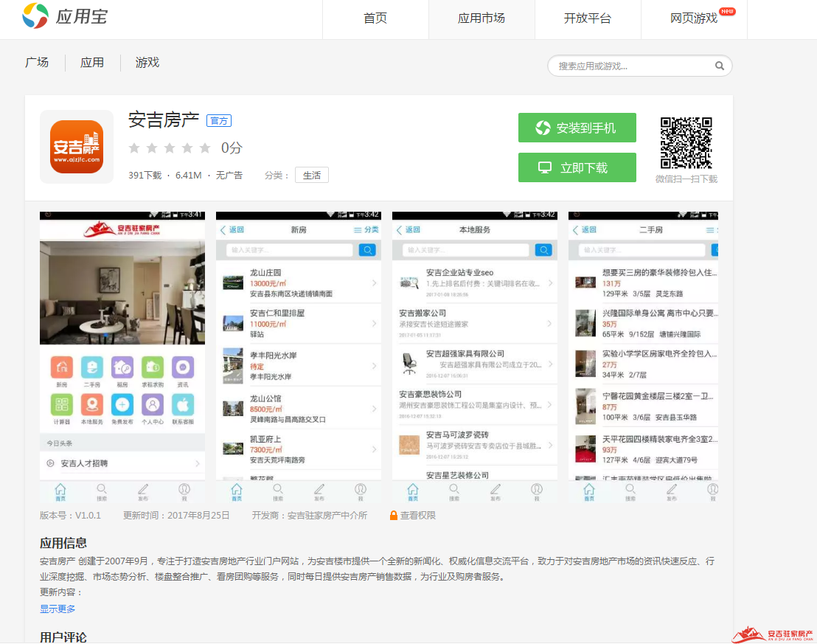Click the 0分 rating score
Viewport: 817px width, 644px height.
coord(232,148)
